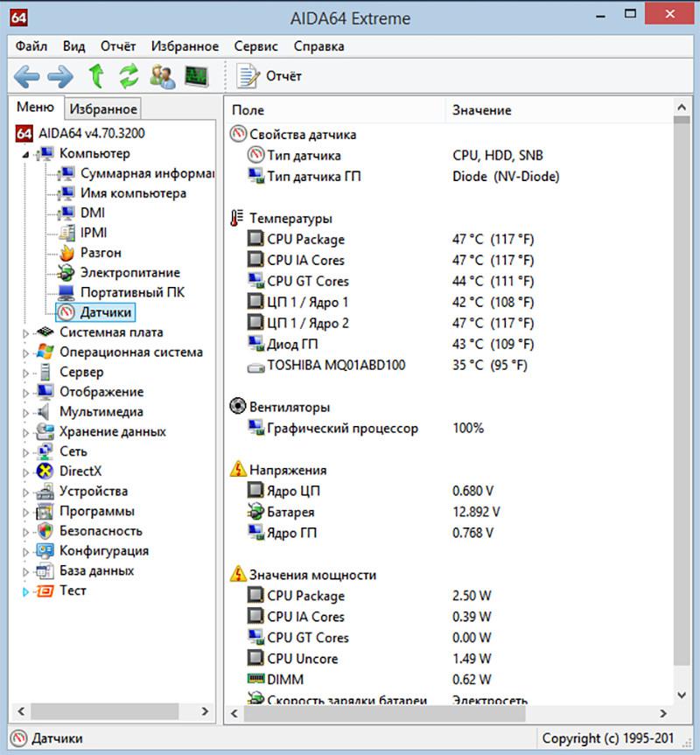
Task: Click the Портативный ПК laptop icon
Action: point(66,292)
